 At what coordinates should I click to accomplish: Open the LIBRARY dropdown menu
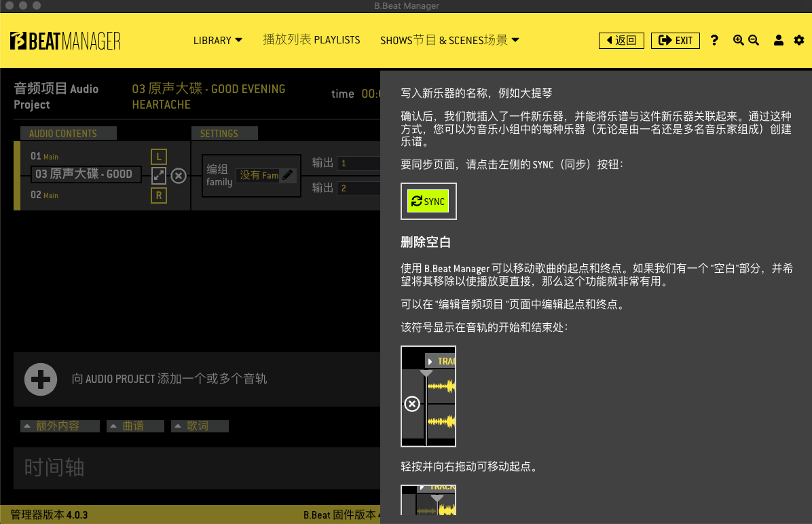pos(217,41)
